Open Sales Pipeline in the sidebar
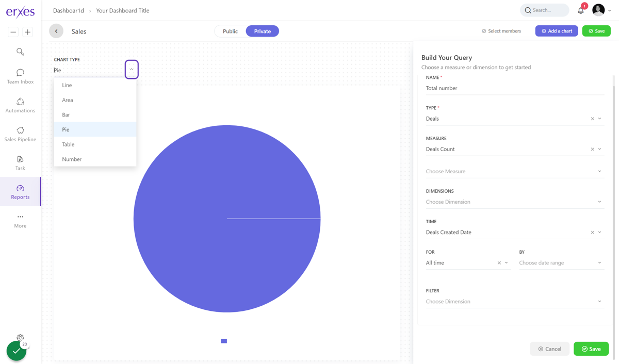Screen dimensions: 619x364 pos(20,134)
